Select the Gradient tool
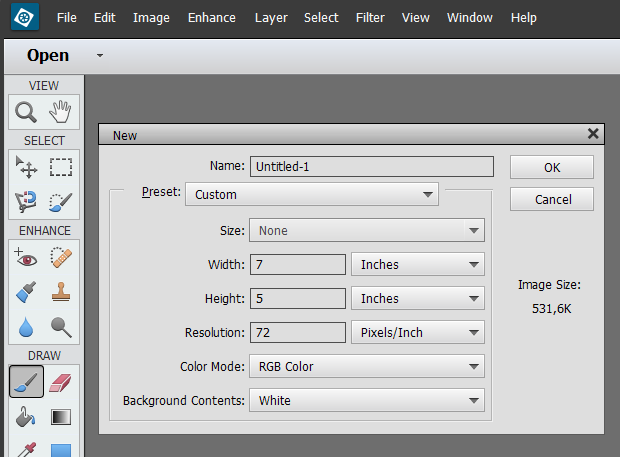Image resolution: width=620 pixels, height=457 pixels. point(61,417)
